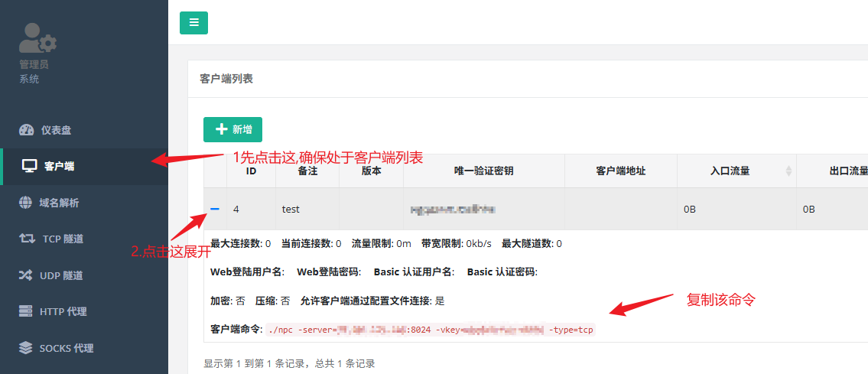This screenshot has width=868, height=374.
Task: Select the test remark cell
Action: click(307, 209)
